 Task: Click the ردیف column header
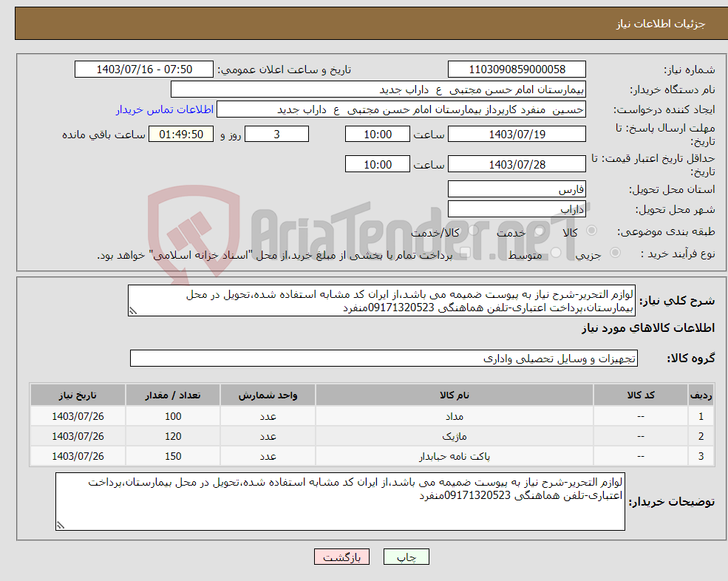point(701,395)
